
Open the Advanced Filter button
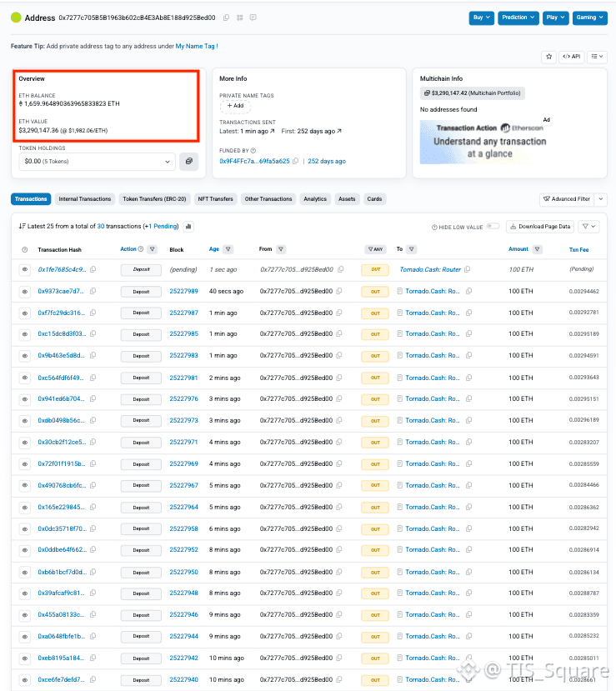click(567, 199)
